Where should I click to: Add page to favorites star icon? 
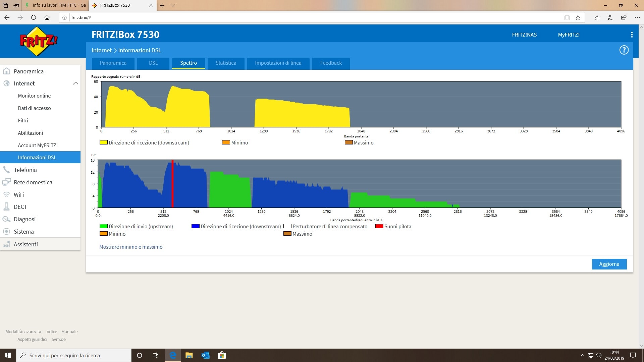click(x=578, y=17)
